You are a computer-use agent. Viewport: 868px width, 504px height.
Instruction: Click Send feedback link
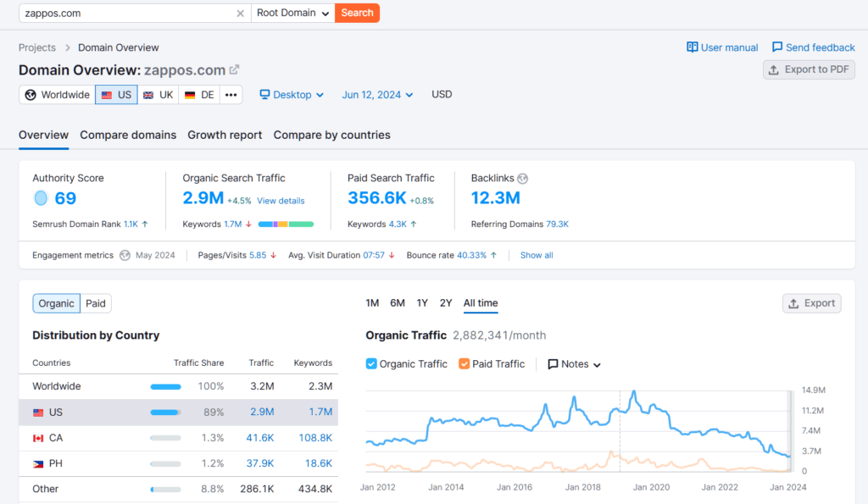[x=813, y=47]
